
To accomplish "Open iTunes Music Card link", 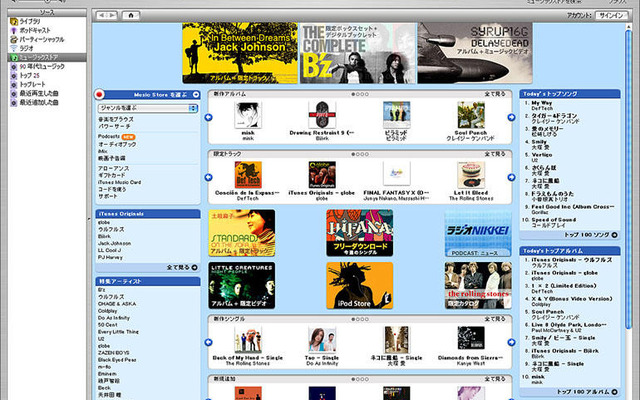I will 119,182.
